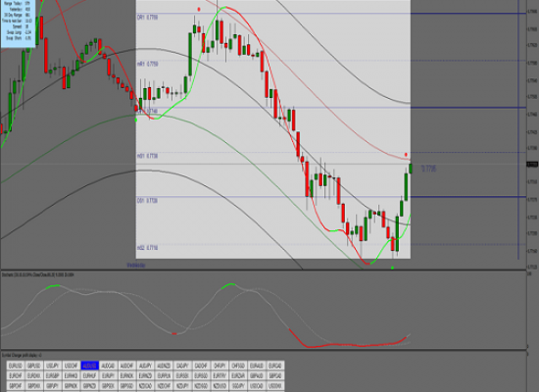Select the DS1 support level label
539x392 pixels.
[x=147, y=201]
